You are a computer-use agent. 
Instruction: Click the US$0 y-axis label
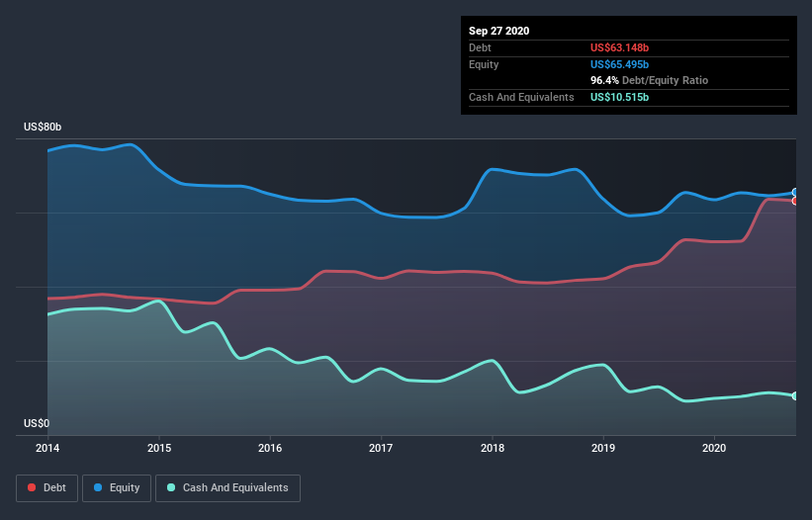(x=37, y=423)
